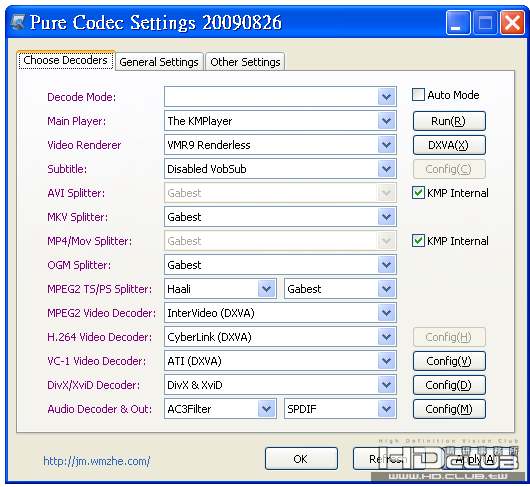The height and width of the screenshot is (487, 530).
Task: Click the Decode Mode label
Action: point(81,97)
